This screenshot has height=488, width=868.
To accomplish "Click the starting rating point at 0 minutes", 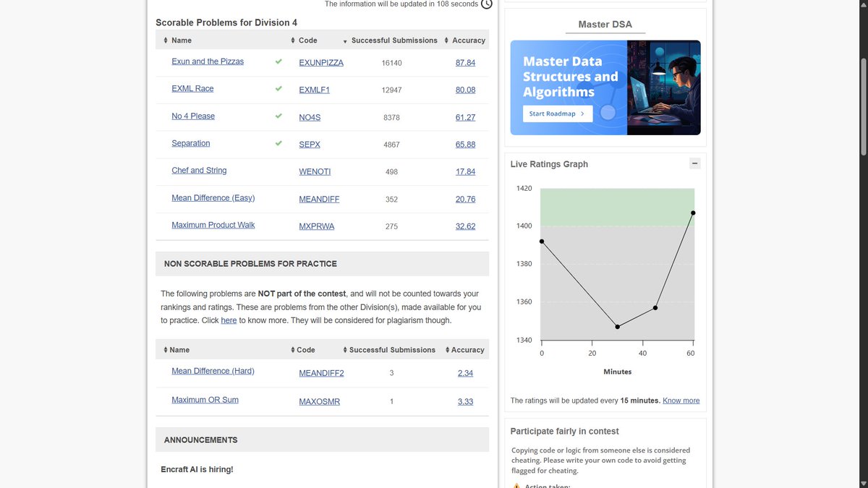I will (542, 241).
